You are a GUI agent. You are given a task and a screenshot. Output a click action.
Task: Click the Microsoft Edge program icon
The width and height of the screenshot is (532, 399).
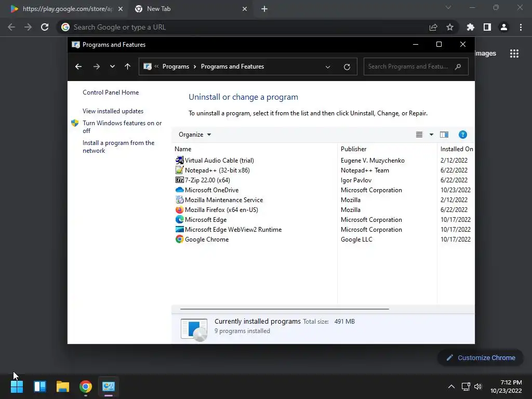coord(179,220)
